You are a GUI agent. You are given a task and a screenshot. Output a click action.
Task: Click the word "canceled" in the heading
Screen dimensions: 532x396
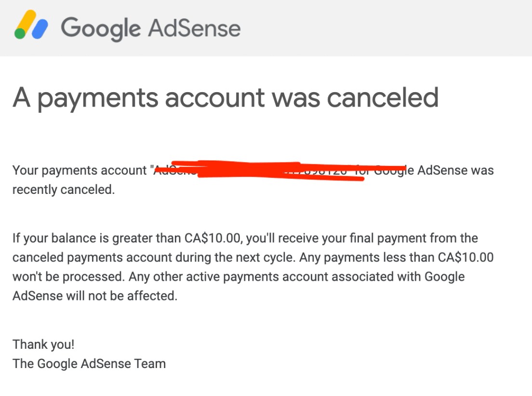382,97
